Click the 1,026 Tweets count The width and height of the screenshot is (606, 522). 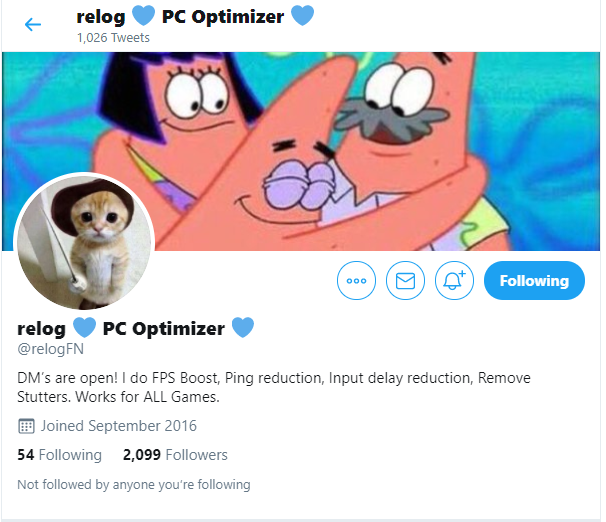[x=113, y=38]
